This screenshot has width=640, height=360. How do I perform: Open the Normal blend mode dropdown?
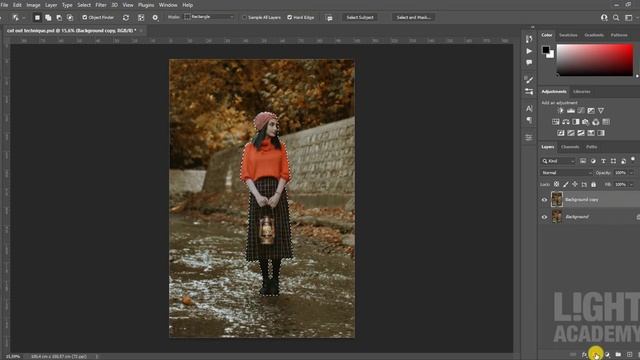point(566,173)
